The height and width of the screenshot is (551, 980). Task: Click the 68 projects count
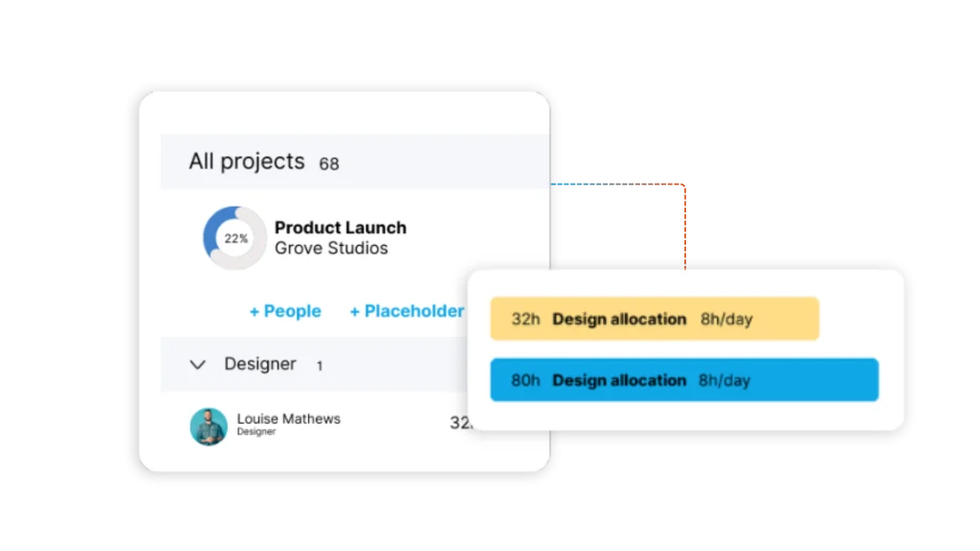[329, 164]
